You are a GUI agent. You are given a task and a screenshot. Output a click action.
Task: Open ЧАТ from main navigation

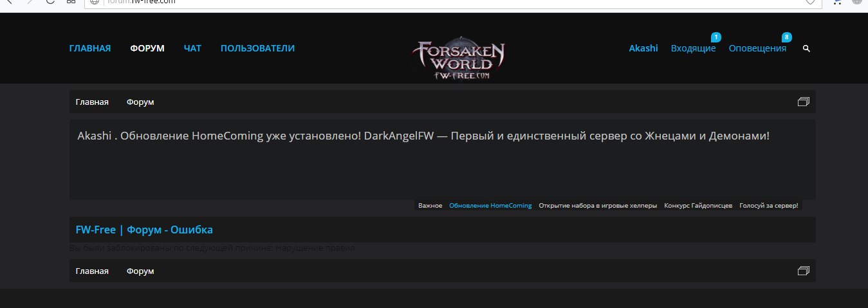192,48
